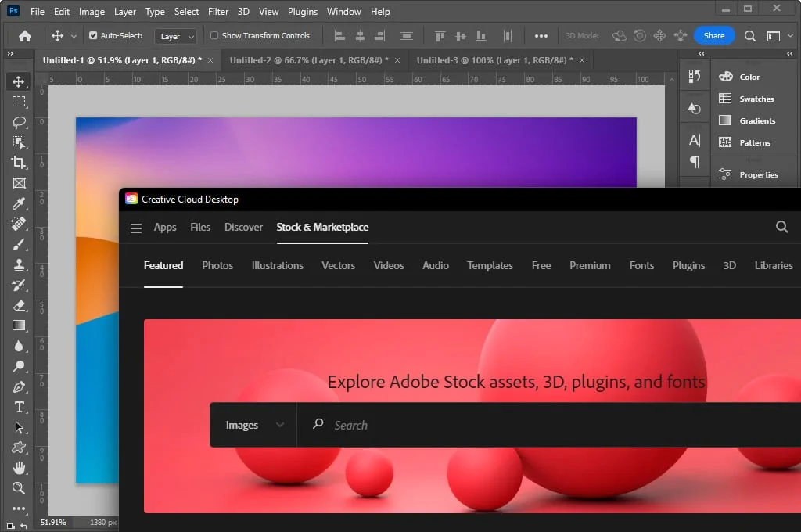The width and height of the screenshot is (801, 532).
Task: Open the Filter menu
Action: pyautogui.click(x=217, y=11)
